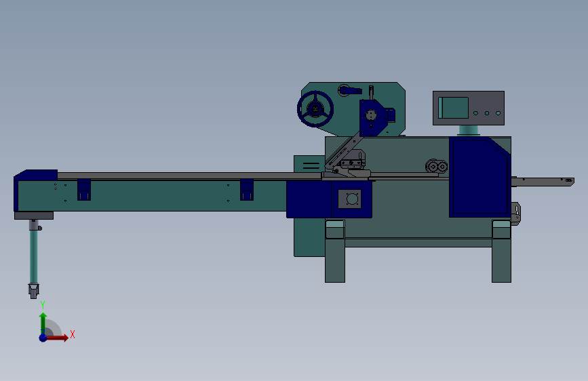This screenshot has width=588, height=381.
Task: Select the control panel display screen on model
Action: 453,108
